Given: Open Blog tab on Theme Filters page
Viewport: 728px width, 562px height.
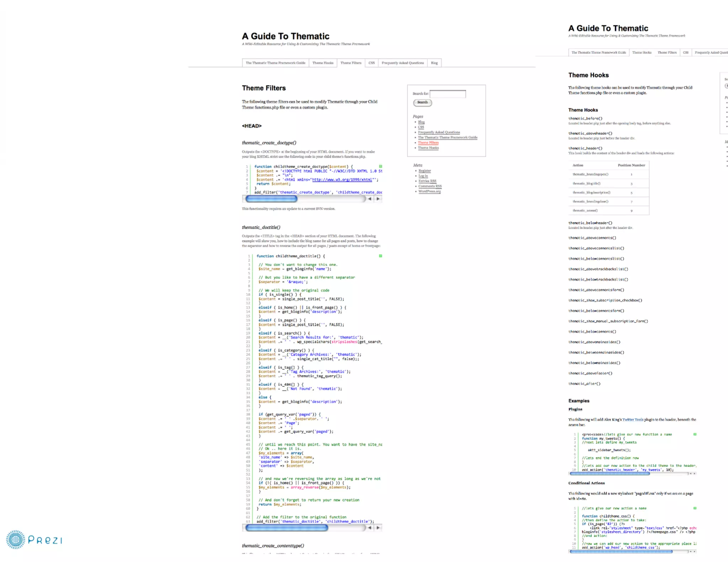Looking at the screenshot, I should click(434, 63).
